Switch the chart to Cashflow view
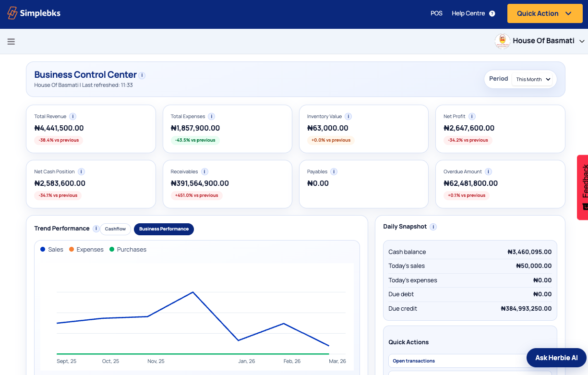This screenshot has width=588, height=375. pyautogui.click(x=115, y=229)
